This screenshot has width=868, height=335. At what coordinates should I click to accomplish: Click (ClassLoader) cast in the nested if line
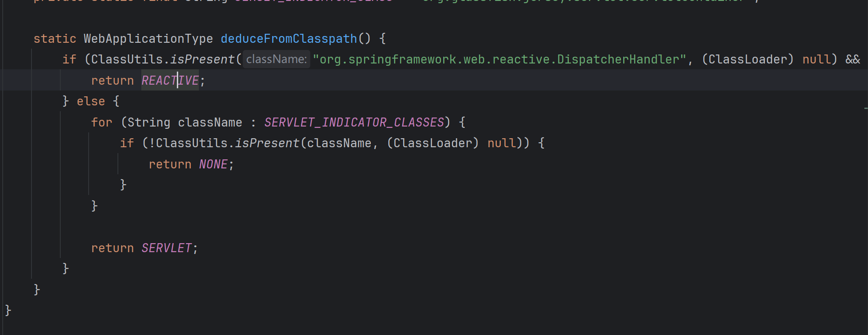pyautogui.click(x=433, y=143)
